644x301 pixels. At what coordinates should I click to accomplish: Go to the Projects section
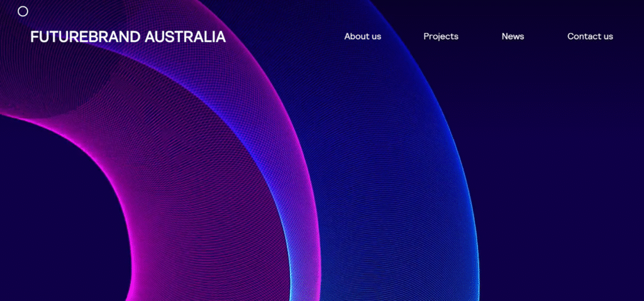coord(441,36)
